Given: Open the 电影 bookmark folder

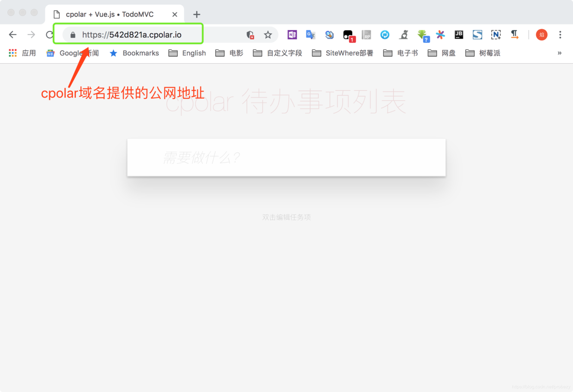Looking at the screenshot, I should 229,53.
